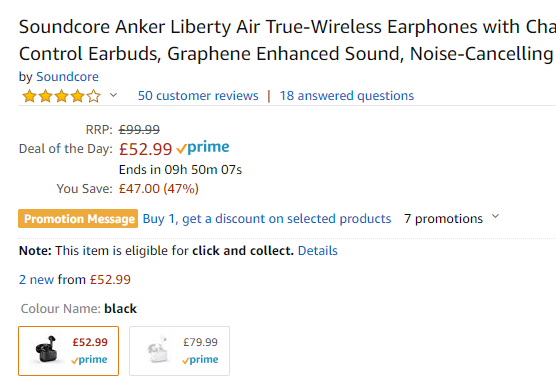Click the Promotion Message badge

click(x=78, y=219)
